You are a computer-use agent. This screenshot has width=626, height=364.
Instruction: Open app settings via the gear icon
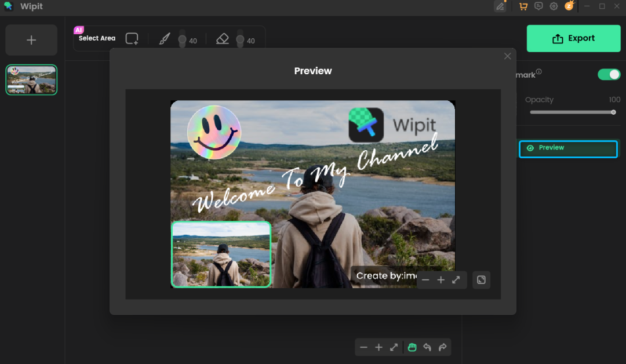tap(553, 6)
